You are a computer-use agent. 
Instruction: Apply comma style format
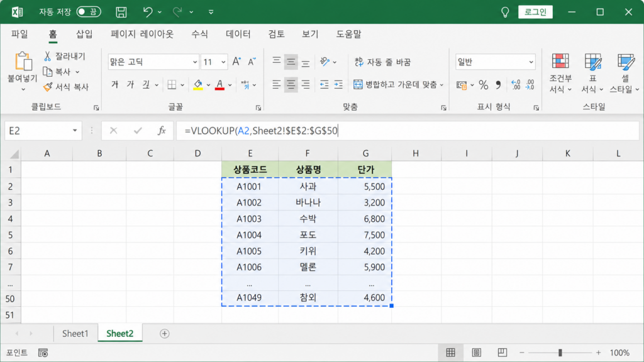tap(498, 85)
